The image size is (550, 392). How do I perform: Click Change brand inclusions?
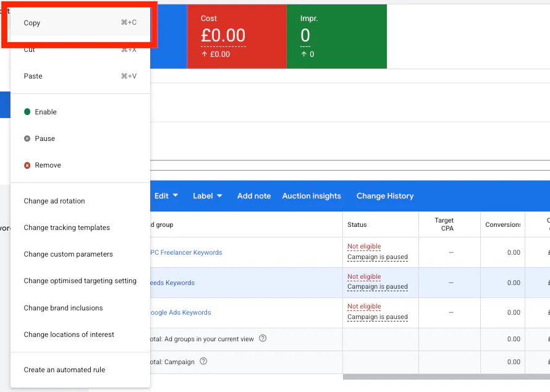80,308
